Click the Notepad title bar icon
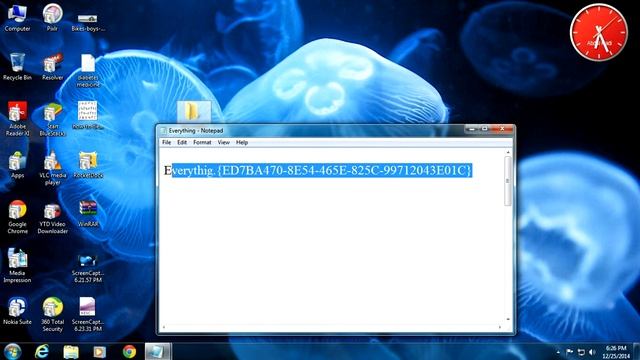The height and width of the screenshot is (360, 640). pyautogui.click(x=164, y=131)
